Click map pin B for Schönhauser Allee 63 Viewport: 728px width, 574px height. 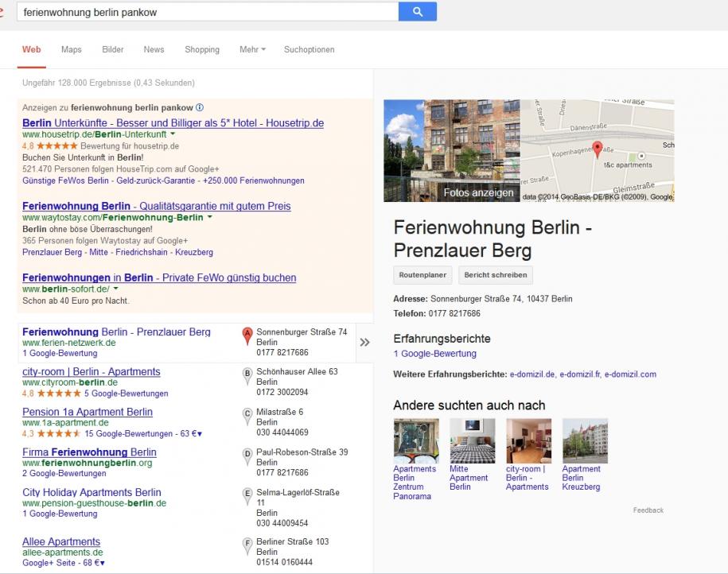tap(247, 376)
